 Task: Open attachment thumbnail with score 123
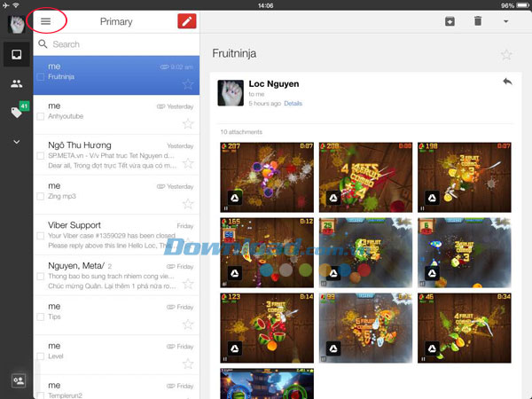pos(267,328)
